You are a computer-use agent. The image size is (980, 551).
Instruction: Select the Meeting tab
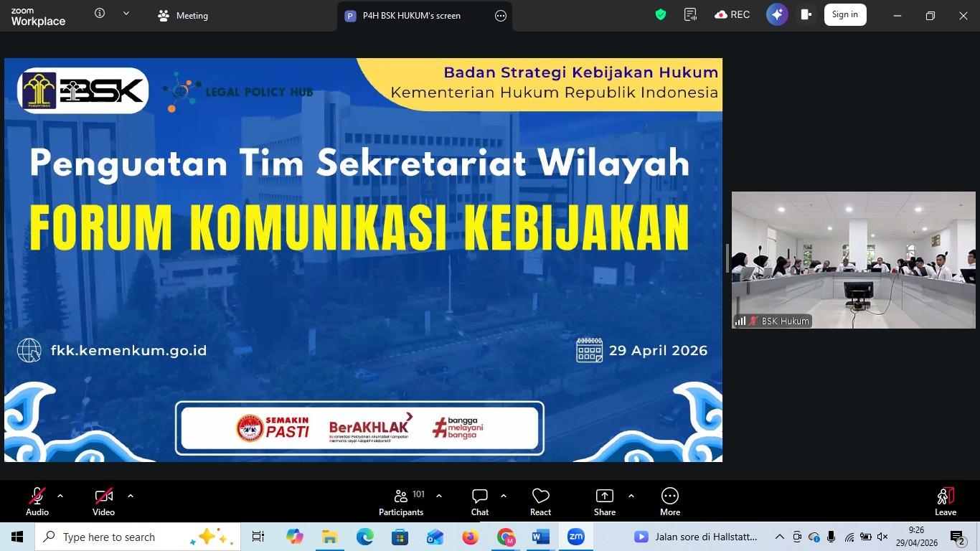(184, 16)
